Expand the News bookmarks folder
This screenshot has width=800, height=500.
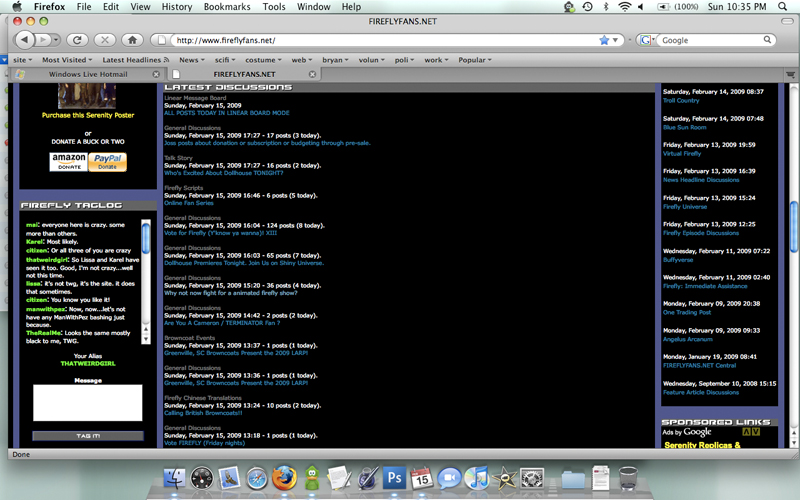(x=192, y=60)
